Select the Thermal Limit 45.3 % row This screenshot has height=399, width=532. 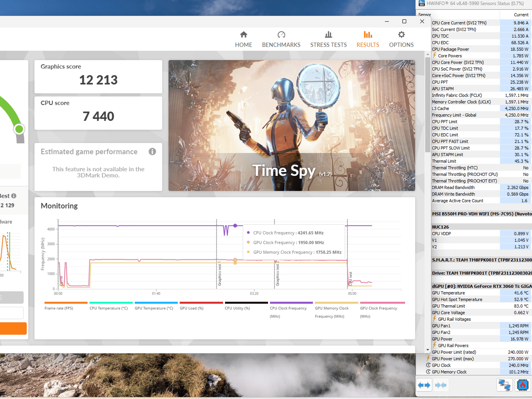481,161
